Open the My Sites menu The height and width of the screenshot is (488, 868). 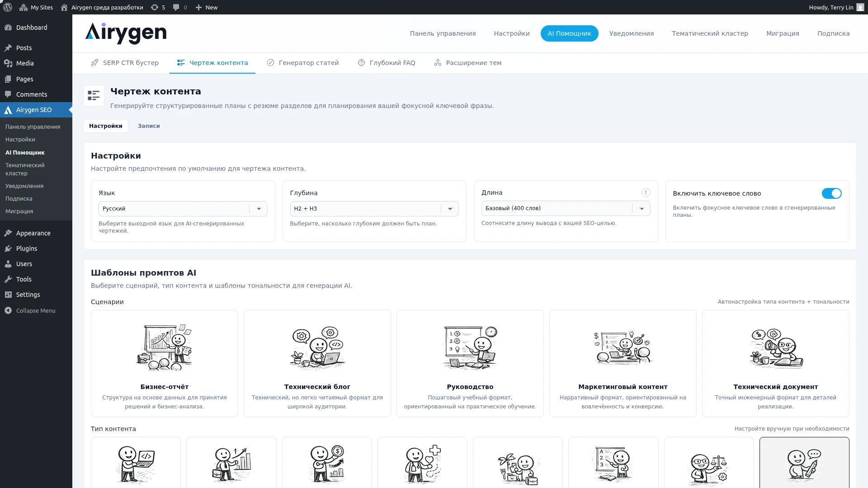36,7
